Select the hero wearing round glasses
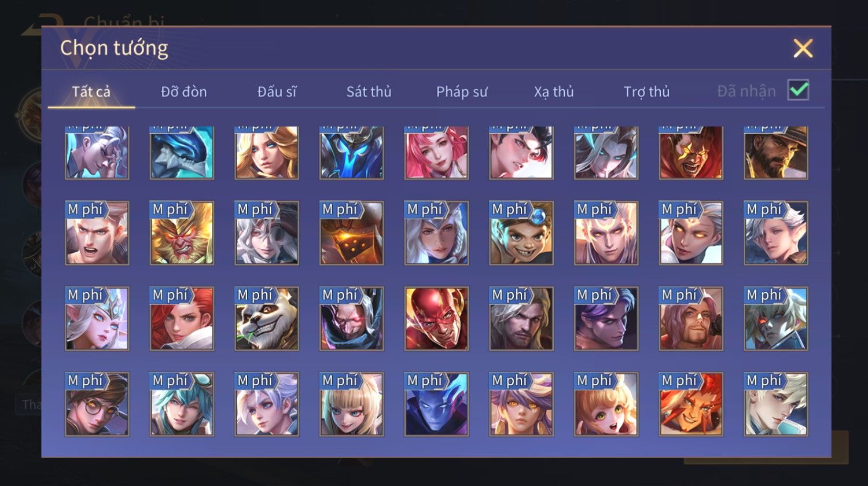This screenshot has width=868, height=486. pyautogui.click(x=97, y=404)
